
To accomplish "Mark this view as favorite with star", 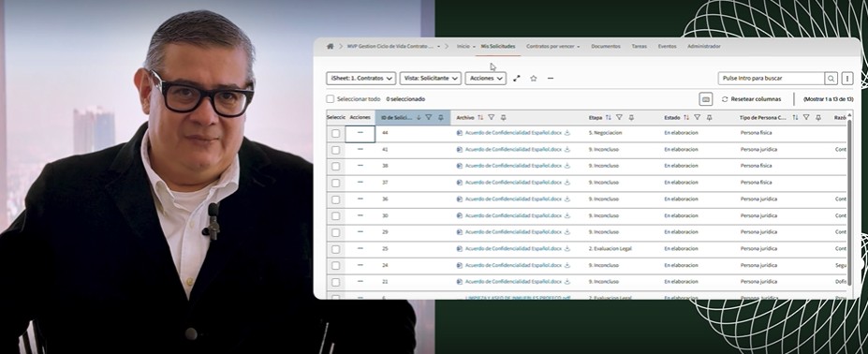I will coord(534,79).
